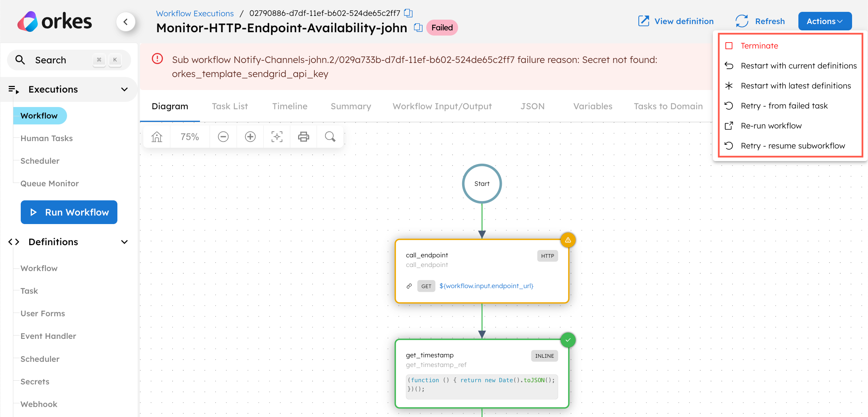The image size is (868, 417).
Task: Select the get_timestamp task node
Action: 482,374
